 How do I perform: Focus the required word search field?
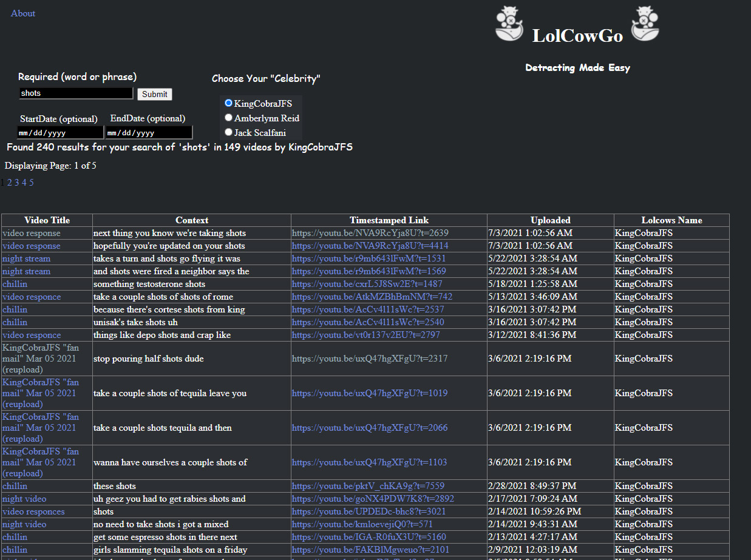[x=76, y=93]
